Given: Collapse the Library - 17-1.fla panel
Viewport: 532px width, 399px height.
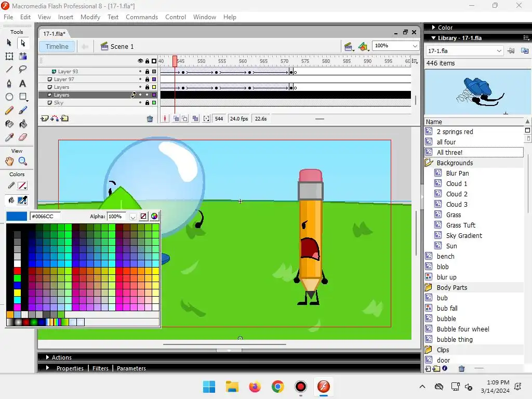Looking at the screenshot, I should (433, 37).
